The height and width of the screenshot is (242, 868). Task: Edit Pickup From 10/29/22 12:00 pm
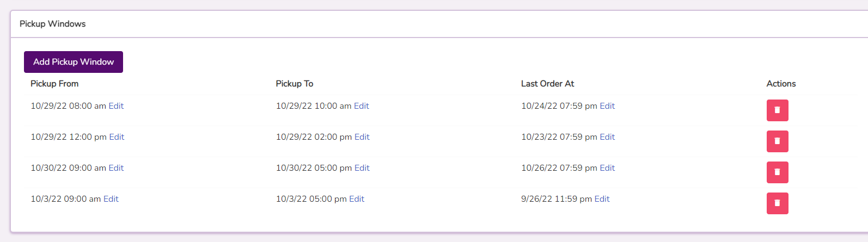tap(117, 137)
